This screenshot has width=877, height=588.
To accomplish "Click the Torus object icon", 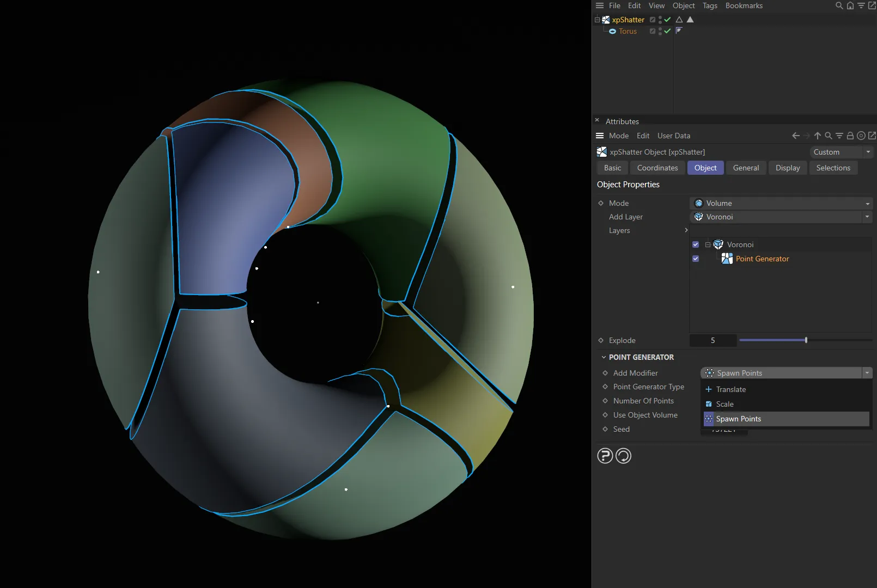I will click(613, 31).
